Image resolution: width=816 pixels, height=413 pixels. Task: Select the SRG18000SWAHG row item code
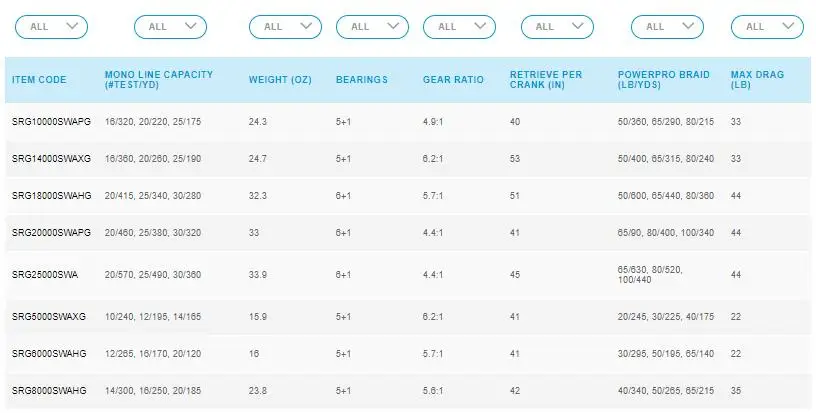pyautogui.click(x=51, y=196)
